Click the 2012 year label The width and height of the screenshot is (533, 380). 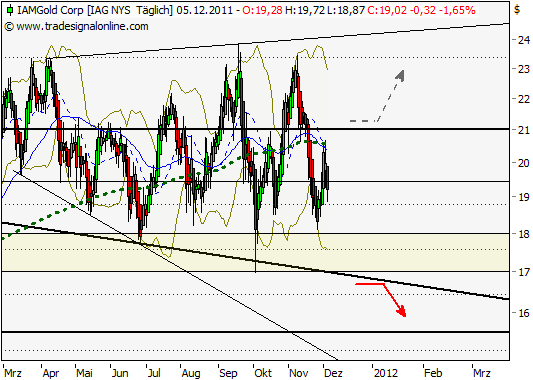click(x=385, y=373)
